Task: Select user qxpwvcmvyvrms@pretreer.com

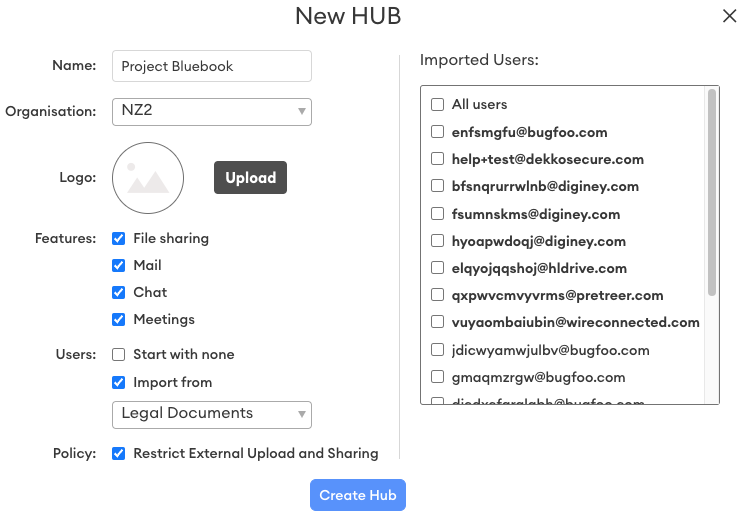Action: point(437,295)
